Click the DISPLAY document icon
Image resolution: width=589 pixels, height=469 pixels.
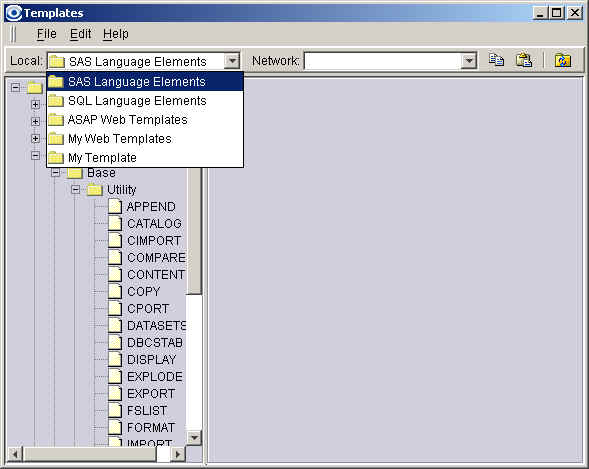click(115, 360)
